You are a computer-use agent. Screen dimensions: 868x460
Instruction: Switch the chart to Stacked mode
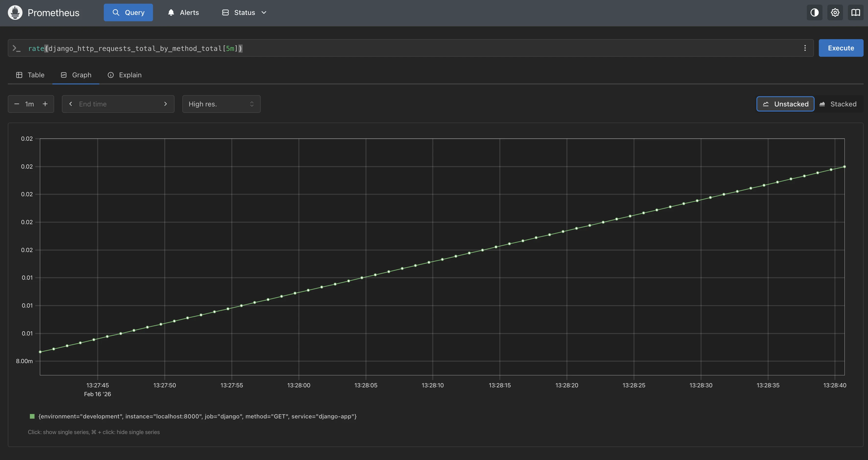838,104
